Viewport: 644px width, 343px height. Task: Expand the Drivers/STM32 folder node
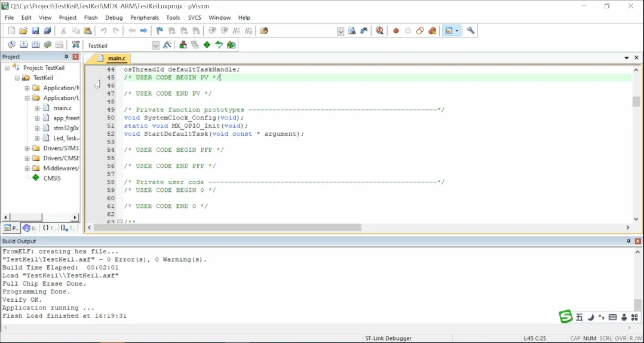pyautogui.click(x=27, y=148)
